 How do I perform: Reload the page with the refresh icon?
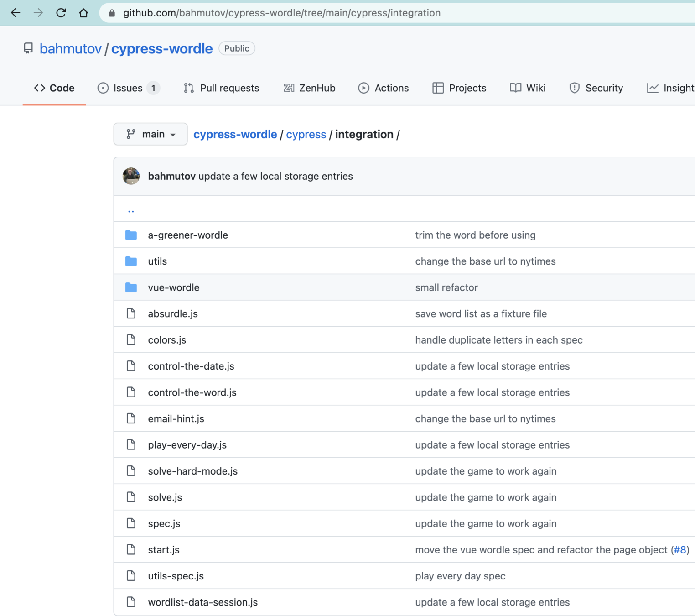[61, 13]
